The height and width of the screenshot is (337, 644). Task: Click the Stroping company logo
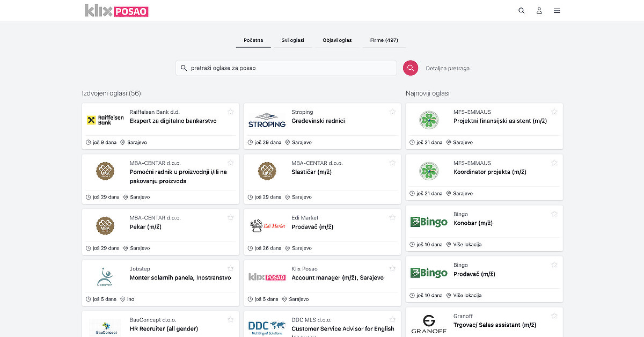tap(267, 120)
